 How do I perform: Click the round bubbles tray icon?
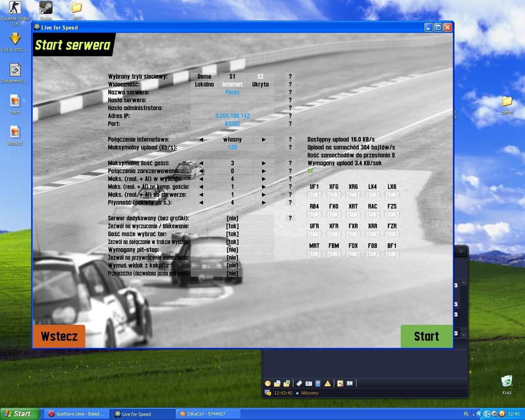(487, 414)
